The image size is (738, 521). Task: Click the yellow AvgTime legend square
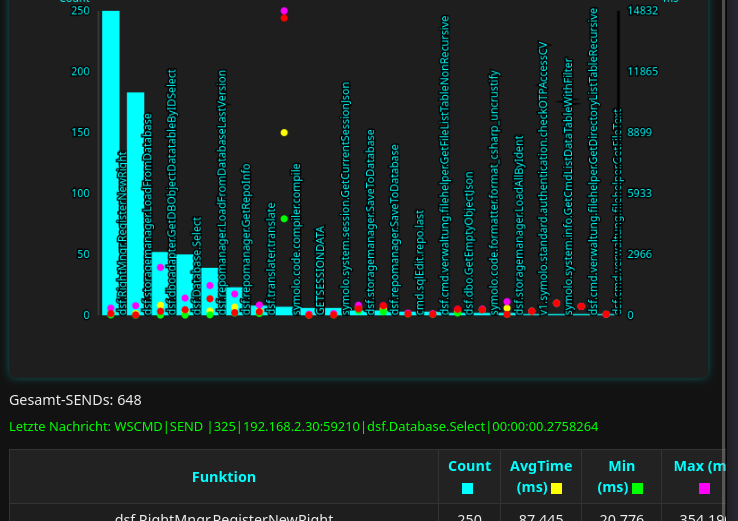pos(556,488)
